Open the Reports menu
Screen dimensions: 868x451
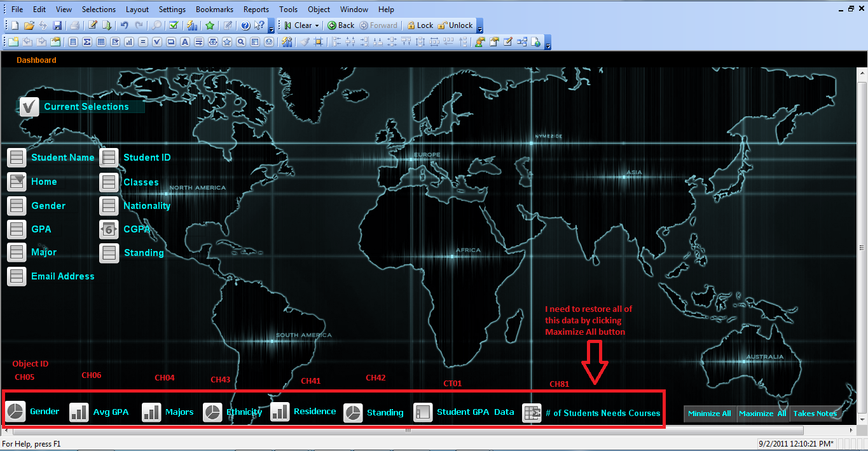(x=256, y=10)
